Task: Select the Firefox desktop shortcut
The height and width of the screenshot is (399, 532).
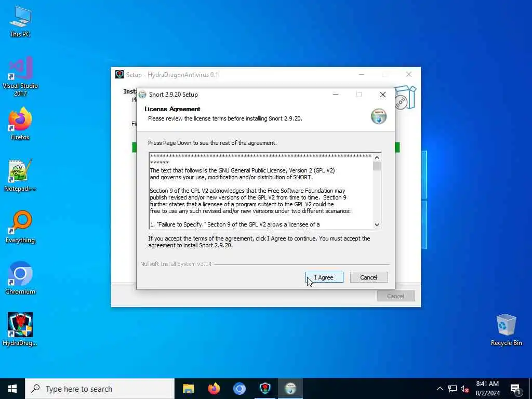Action: pyautogui.click(x=20, y=124)
